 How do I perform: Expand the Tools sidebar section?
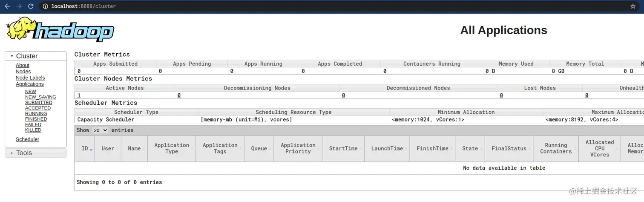(x=36, y=153)
